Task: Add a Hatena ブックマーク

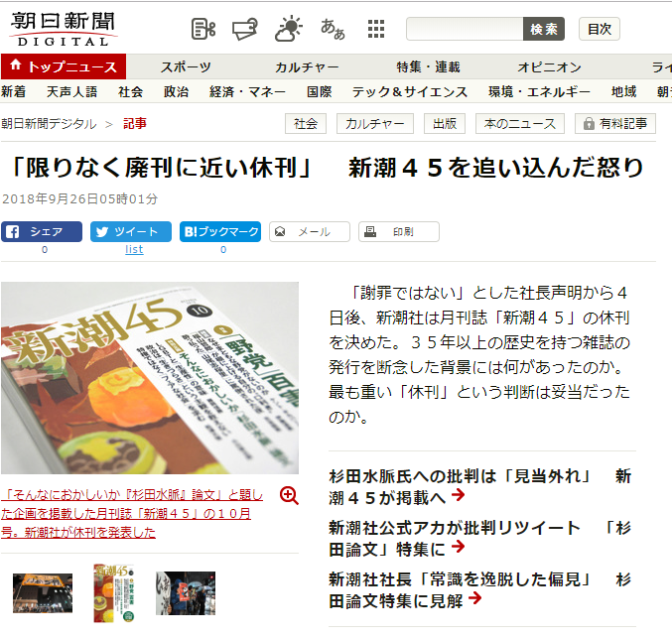Action: tap(220, 232)
